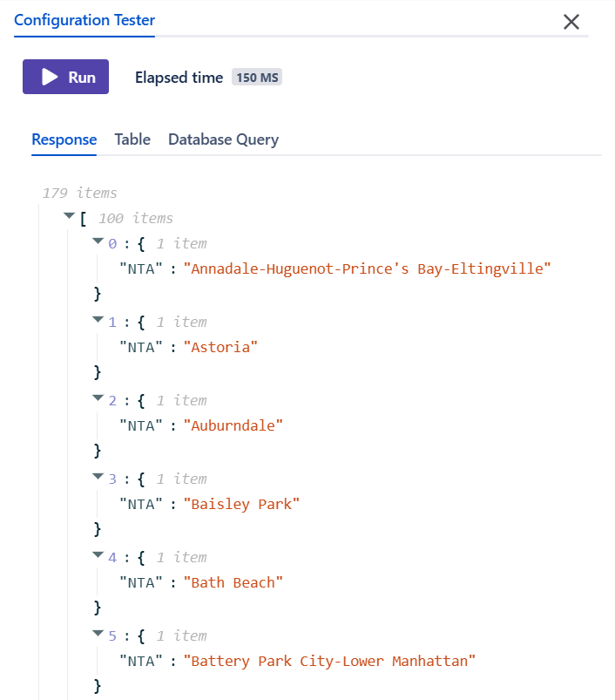Open the Database Query tab

click(x=223, y=139)
